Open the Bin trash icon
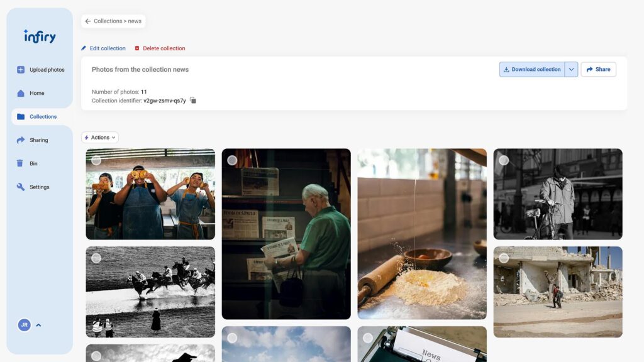 click(19, 163)
